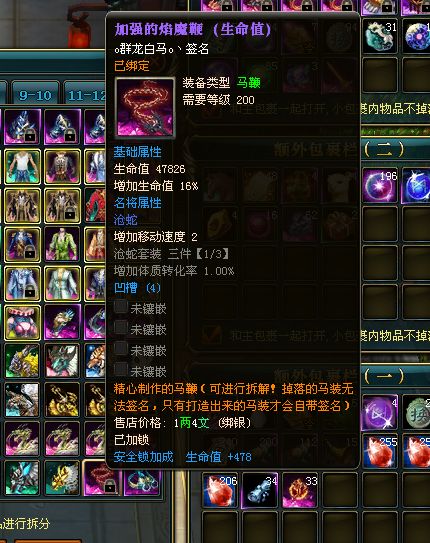430x543 pixels.
Task: Select the white tank top outfit item
Action: click(23, 167)
